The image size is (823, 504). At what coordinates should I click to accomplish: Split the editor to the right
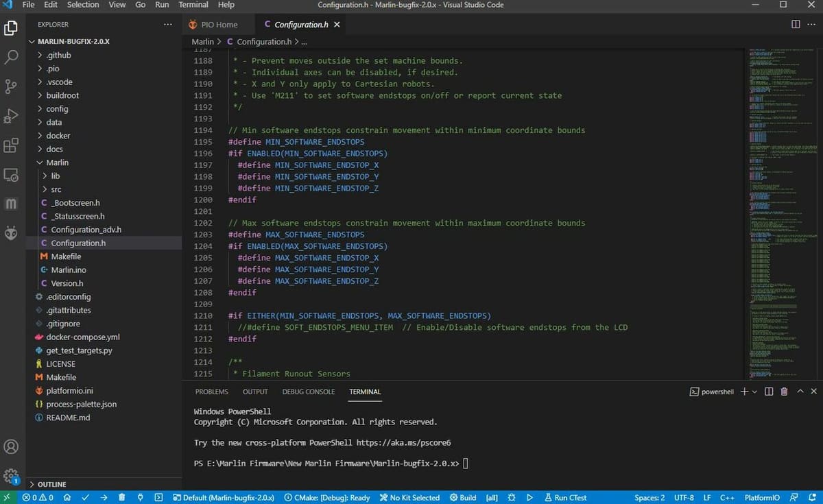(x=796, y=25)
